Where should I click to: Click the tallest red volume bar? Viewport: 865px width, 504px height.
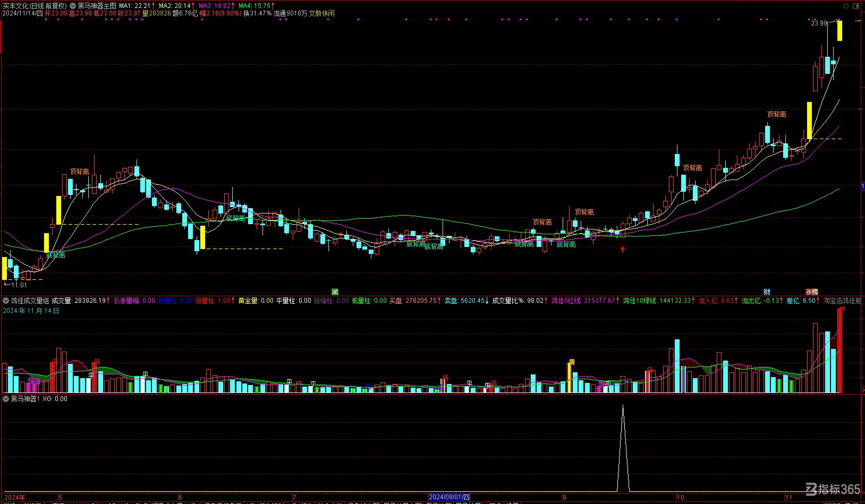click(x=839, y=351)
